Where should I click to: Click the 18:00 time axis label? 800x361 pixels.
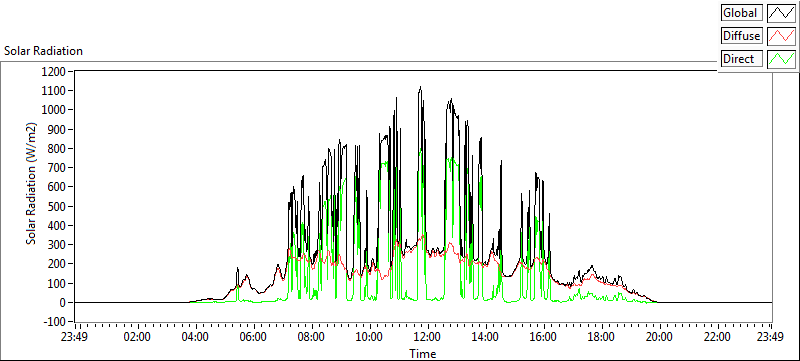(601, 337)
